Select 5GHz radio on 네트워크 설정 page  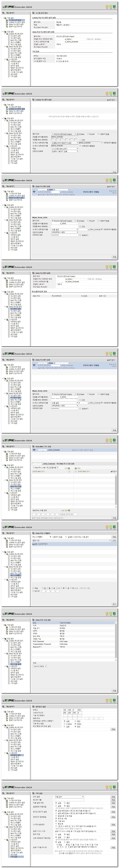(x=75, y=724)
